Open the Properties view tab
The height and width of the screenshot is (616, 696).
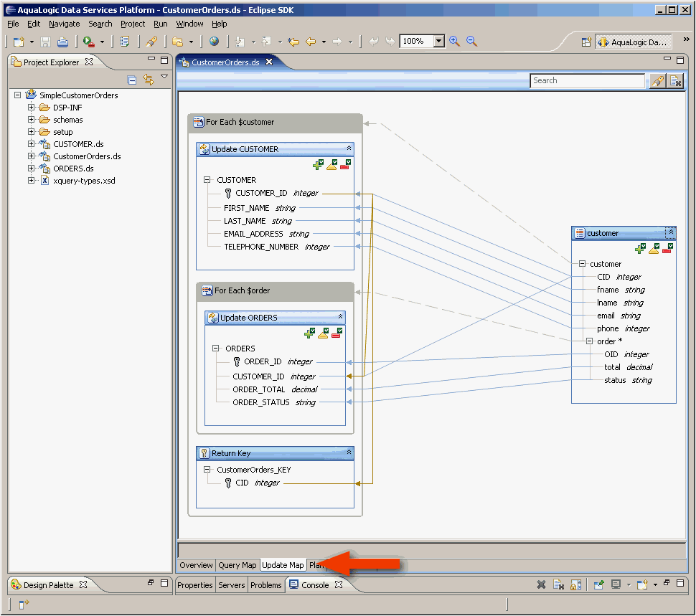click(195, 585)
